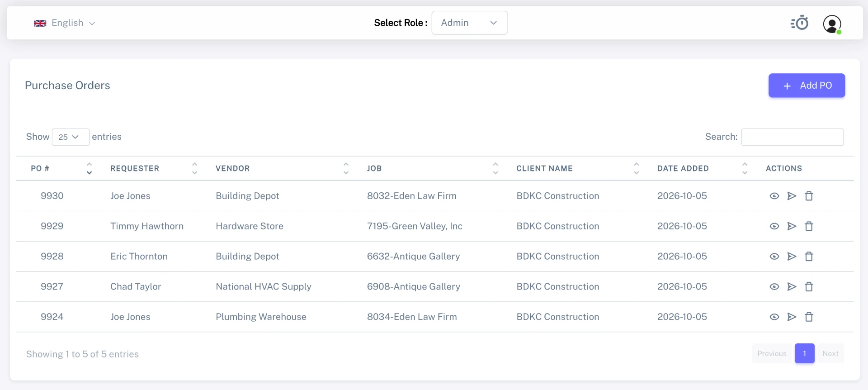
Task: Click job 6908-Antique Gallery
Action: (413, 287)
